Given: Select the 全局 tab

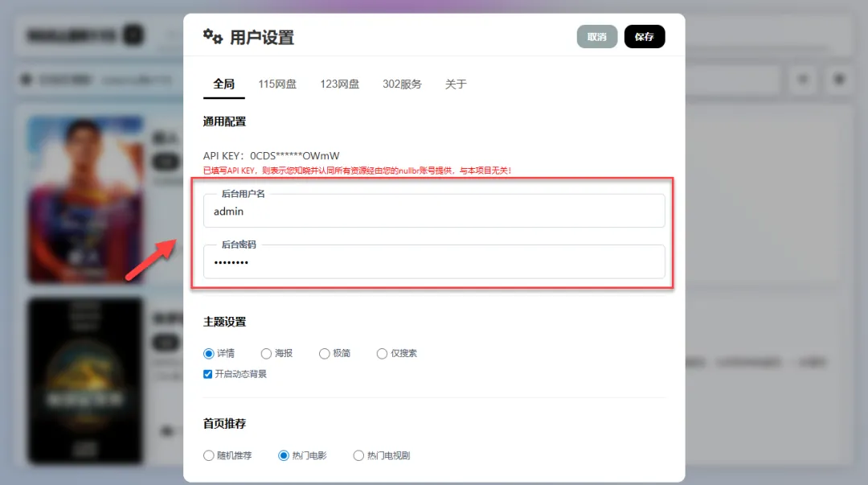Looking at the screenshot, I should point(223,84).
